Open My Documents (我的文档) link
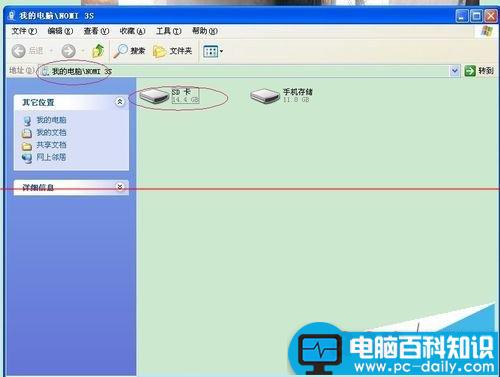The image size is (500, 377). coord(51,133)
